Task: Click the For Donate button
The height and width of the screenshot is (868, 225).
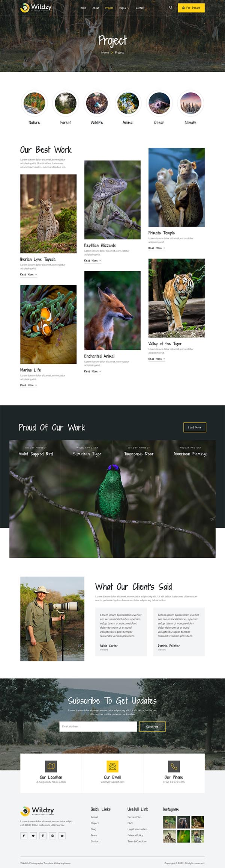Action: click(191, 8)
